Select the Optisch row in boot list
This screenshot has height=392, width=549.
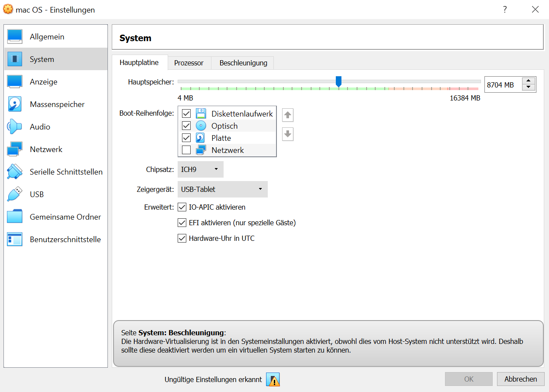tap(227, 126)
